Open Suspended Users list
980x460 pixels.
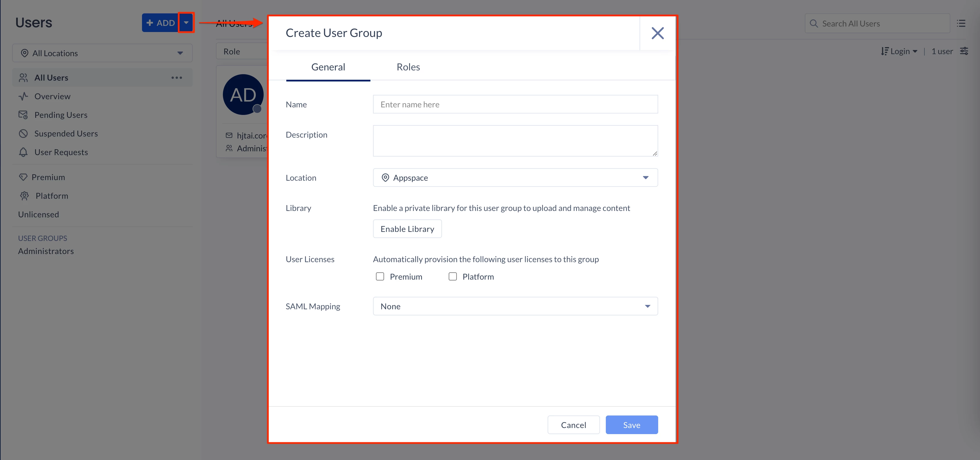click(66, 134)
